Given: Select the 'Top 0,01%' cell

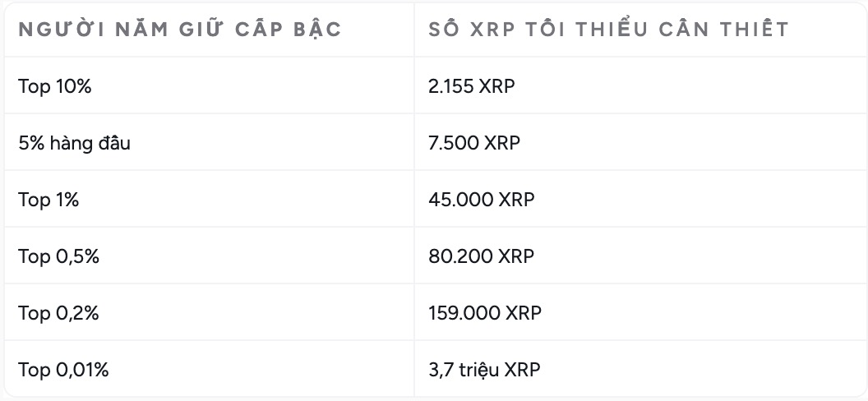Looking at the screenshot, I should (63, 370).
